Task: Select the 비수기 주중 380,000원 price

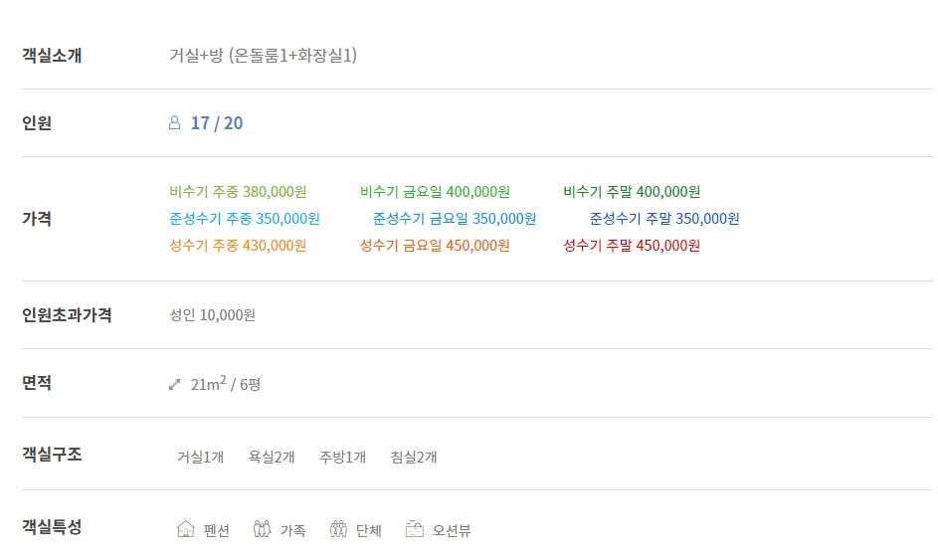Action: [x=238, y=192]
